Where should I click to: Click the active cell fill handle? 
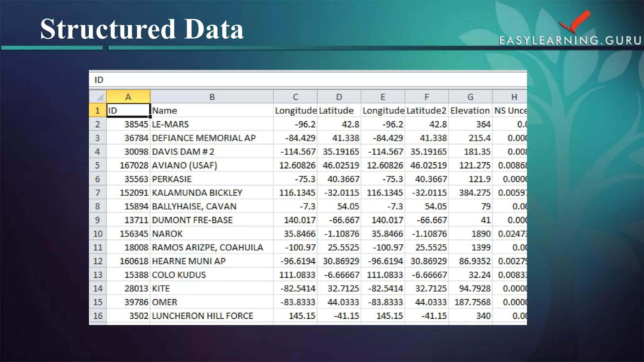(x=150, y=117)
